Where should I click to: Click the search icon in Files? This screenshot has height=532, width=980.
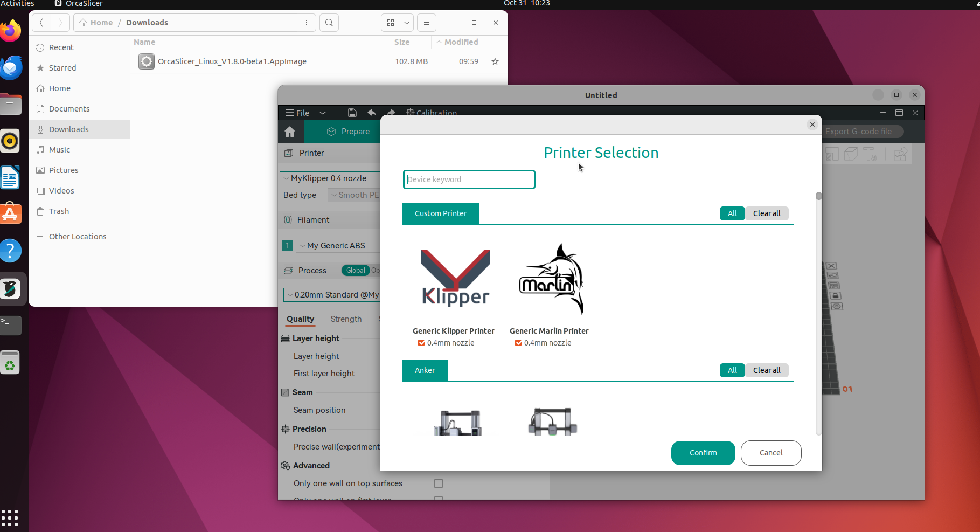[x=329, y=23]
